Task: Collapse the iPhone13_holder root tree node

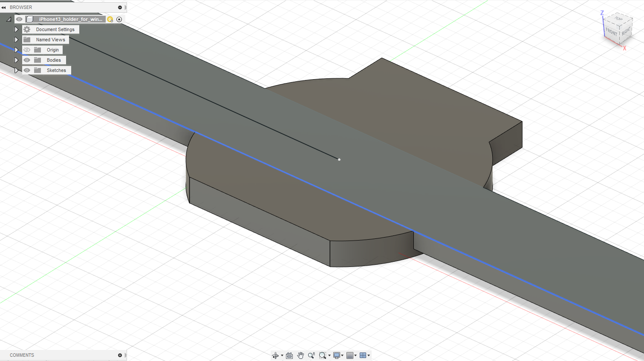Action: pos(9,19)
